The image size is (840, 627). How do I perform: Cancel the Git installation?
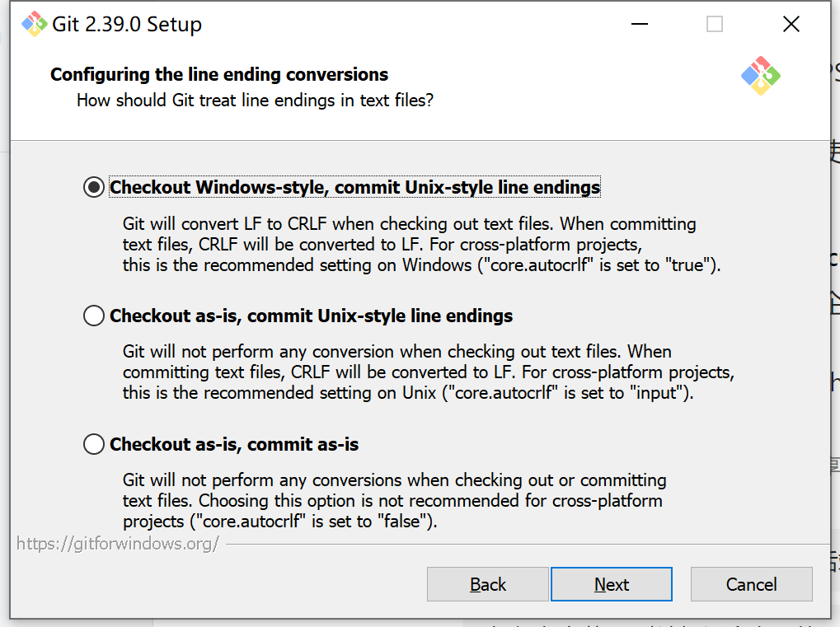point(751,585)
